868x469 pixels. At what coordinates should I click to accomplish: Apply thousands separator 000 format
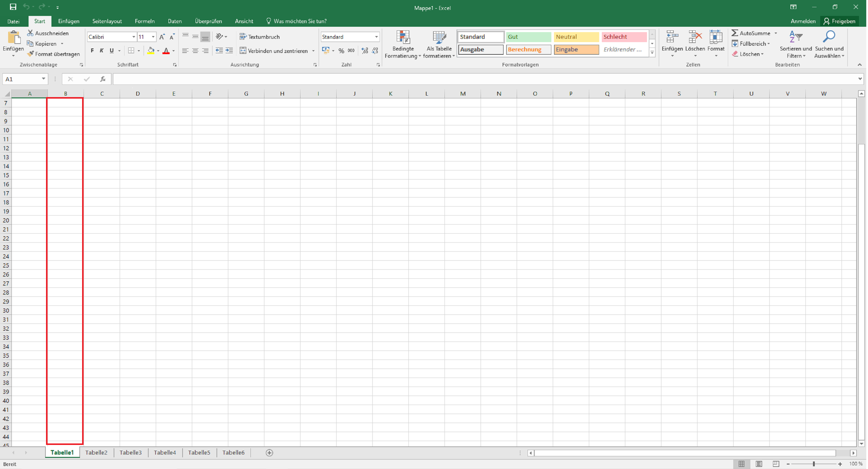[351, 51]
